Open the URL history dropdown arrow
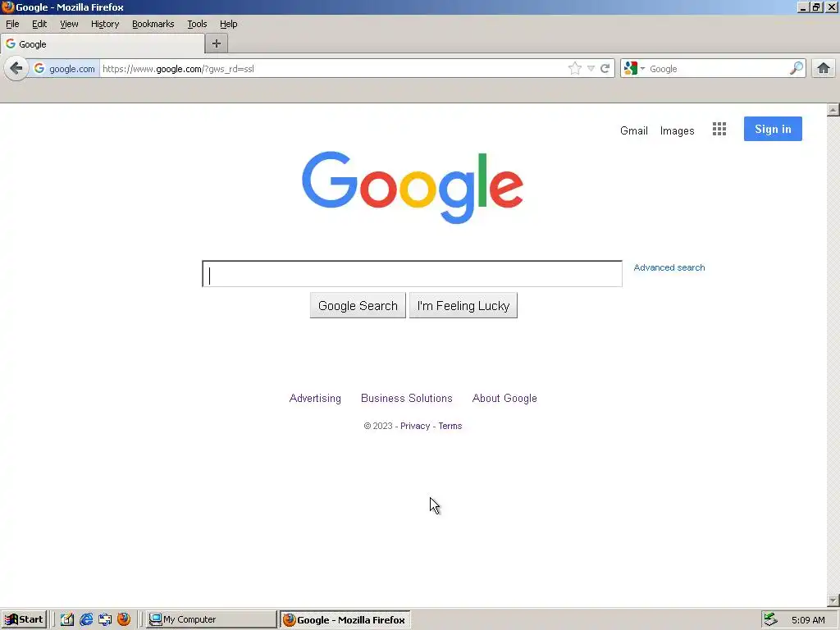The width and height of the screenshot is (840, 630). (x=591, y=69)
